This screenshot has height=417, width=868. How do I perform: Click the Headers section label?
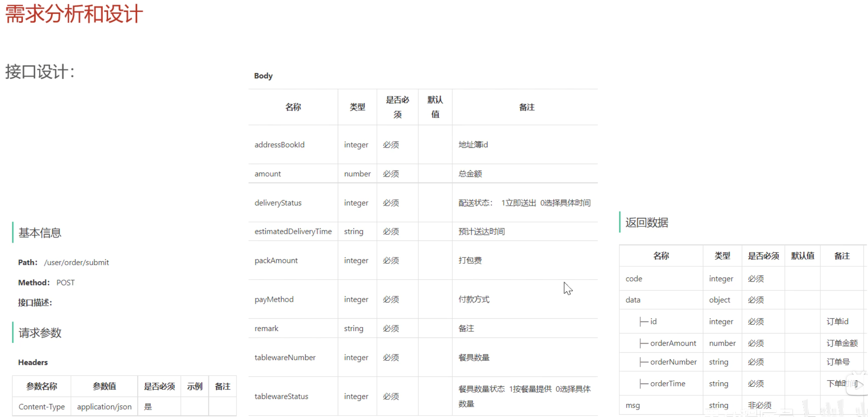pyautogui.click(x=33, y=362)
